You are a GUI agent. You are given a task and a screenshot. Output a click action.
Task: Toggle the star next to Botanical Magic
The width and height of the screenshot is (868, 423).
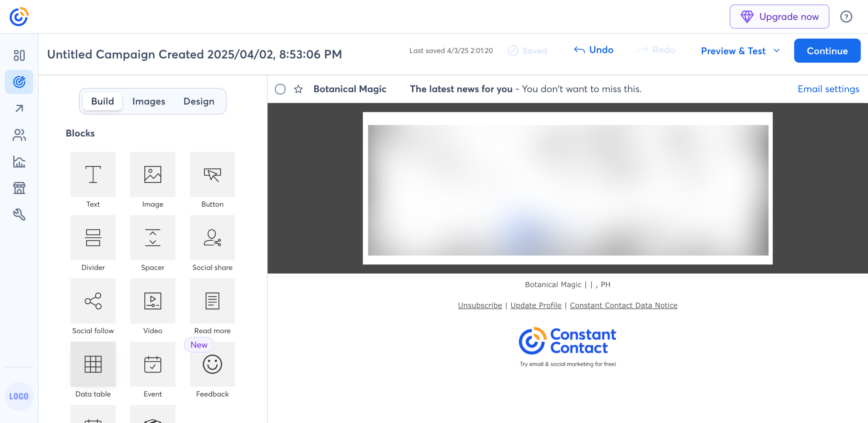298,89
